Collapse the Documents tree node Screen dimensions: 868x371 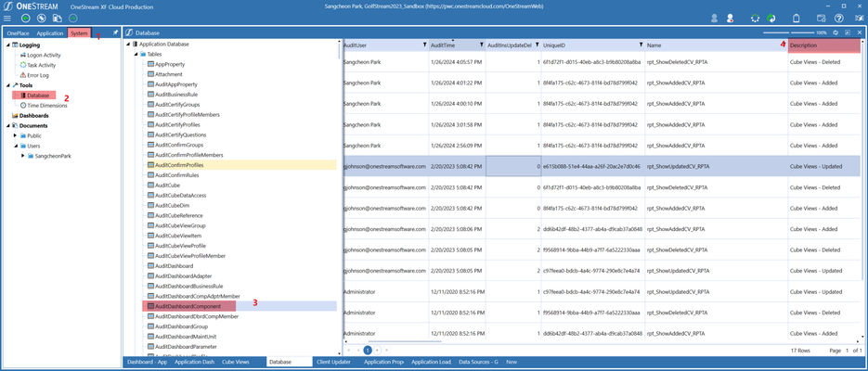7,125
